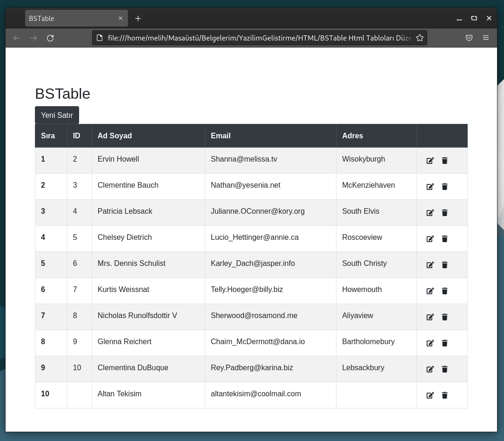Viewport: 504px width, 441px height.
Task: Edit the Nicholas Runolfsdottir V row
Action: click(430, 317)
